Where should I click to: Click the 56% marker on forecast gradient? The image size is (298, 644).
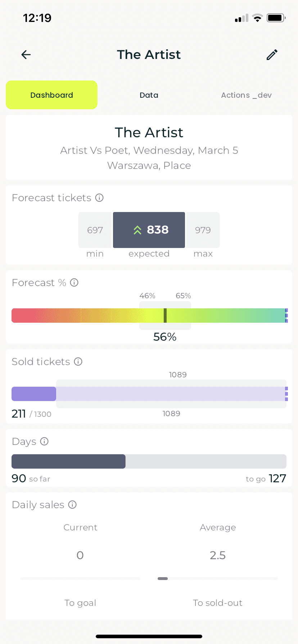point(165,316)
